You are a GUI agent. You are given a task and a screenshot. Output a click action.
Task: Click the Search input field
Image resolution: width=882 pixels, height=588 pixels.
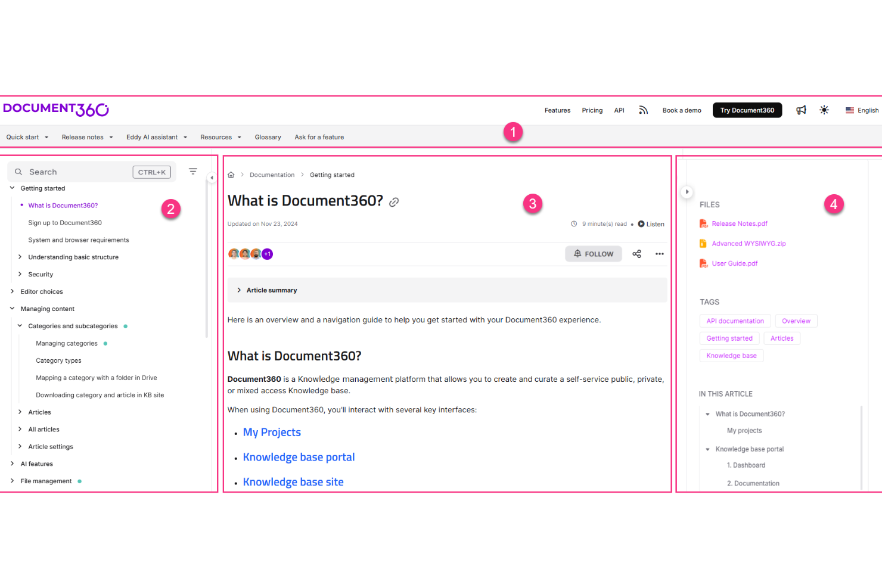point(92,172)
